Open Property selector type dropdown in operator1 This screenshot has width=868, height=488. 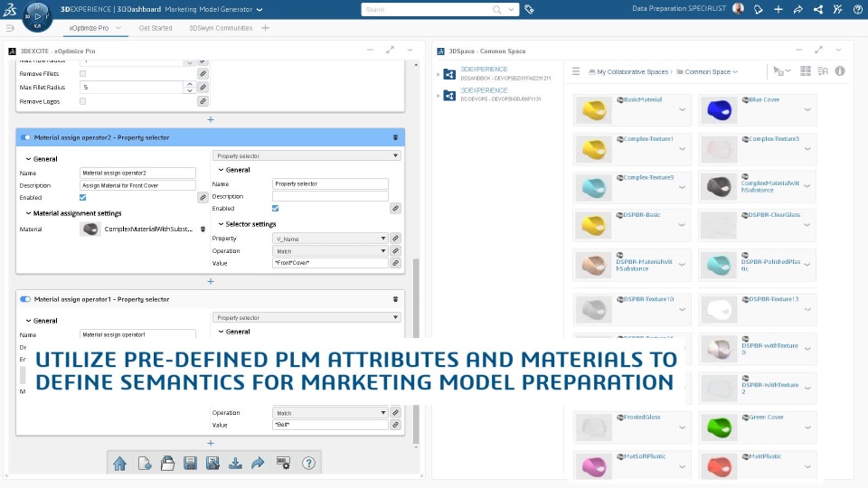click(x=307, y=317)
